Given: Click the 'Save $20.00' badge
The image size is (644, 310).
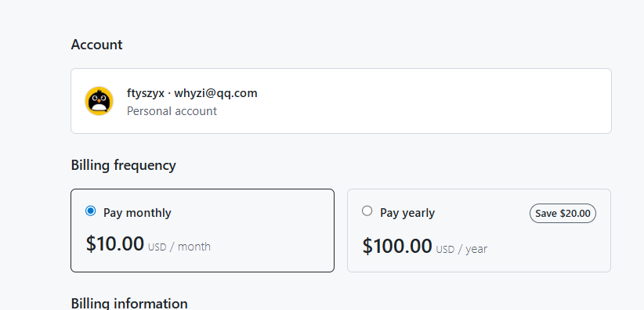Looking at the screenshot, I should [563, 214].
